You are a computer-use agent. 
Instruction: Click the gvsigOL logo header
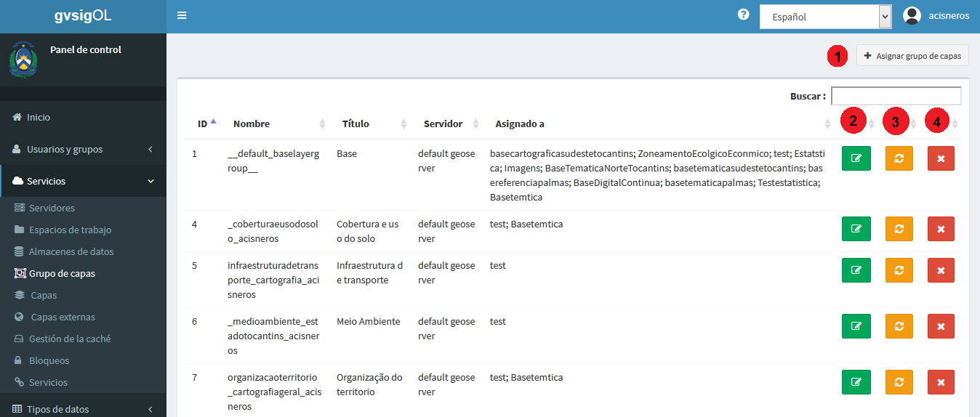click(83, 16)
